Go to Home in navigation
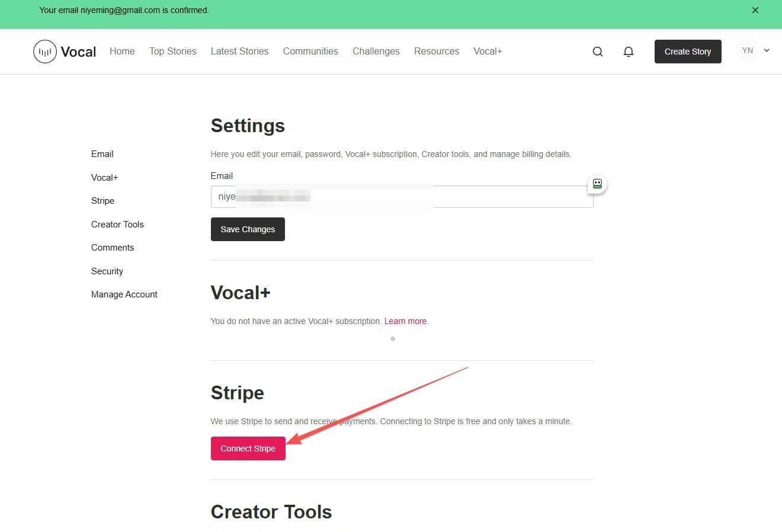This screenshot has height=532, width=782. tap(122, 52)
